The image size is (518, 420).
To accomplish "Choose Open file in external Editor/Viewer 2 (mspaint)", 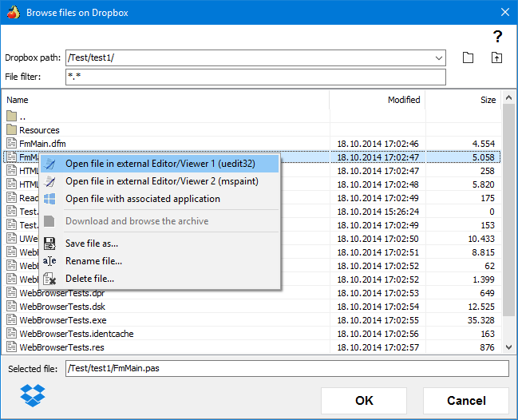I will click(x=150, y=181).
